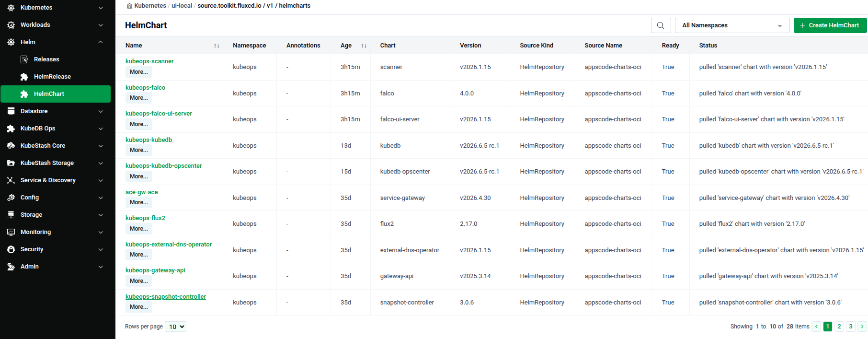Viewport: 868px width, 339px height.
Task: Click the Workloads gear icon
Action: [11, 25]
